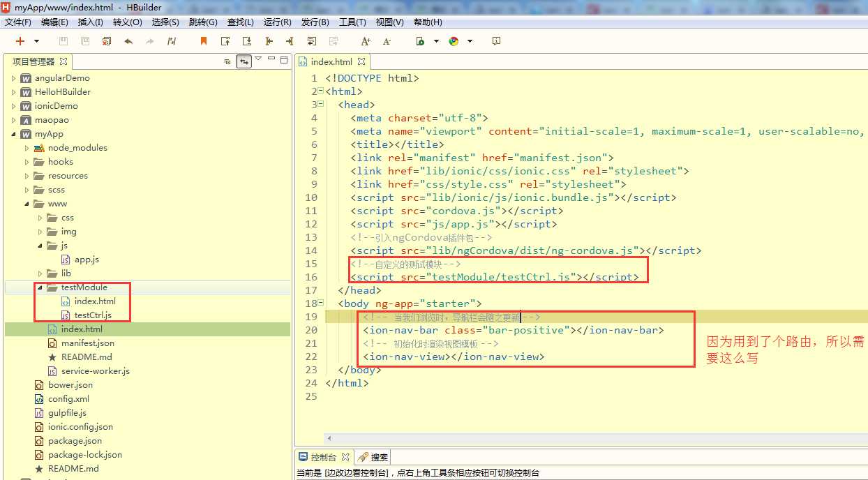Open the 发行(B) menu

[x=315, y=22]
